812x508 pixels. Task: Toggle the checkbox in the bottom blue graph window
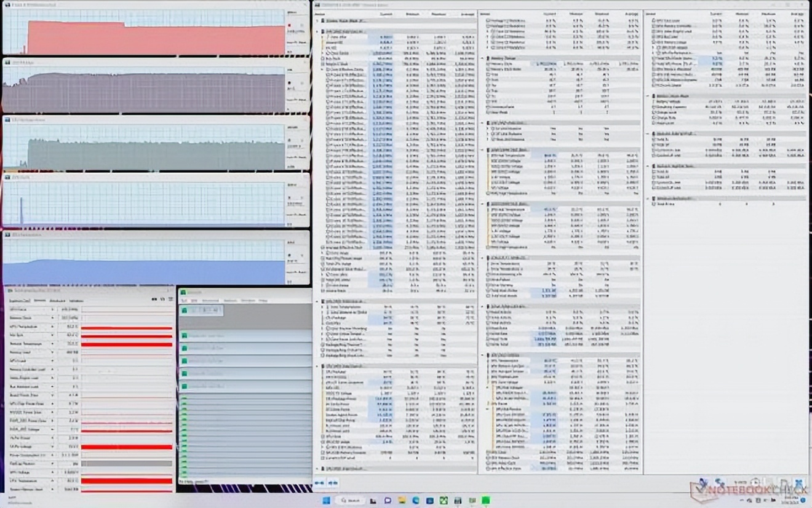tap(302, 255)
